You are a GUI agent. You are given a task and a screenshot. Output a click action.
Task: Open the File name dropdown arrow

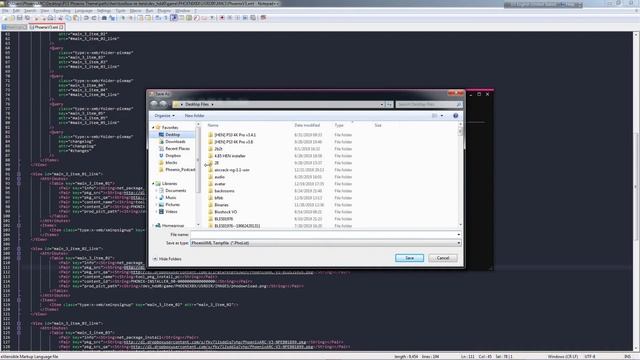point(459,235)
